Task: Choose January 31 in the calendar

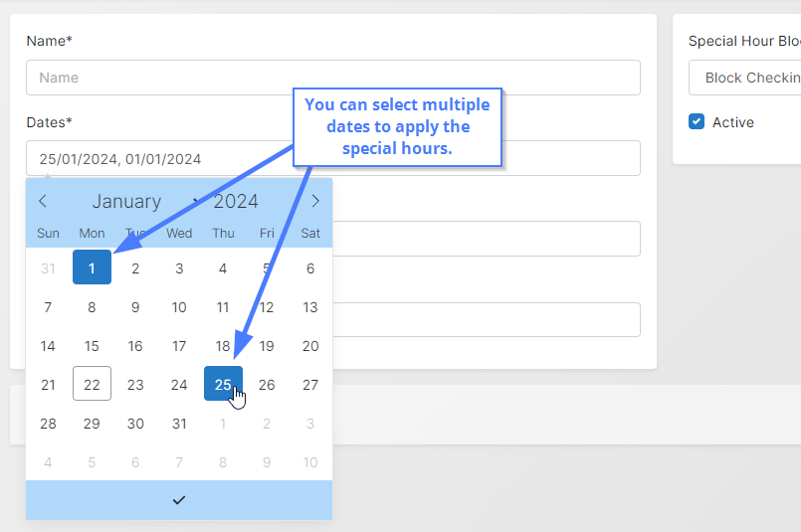Action: click(179, 424)
